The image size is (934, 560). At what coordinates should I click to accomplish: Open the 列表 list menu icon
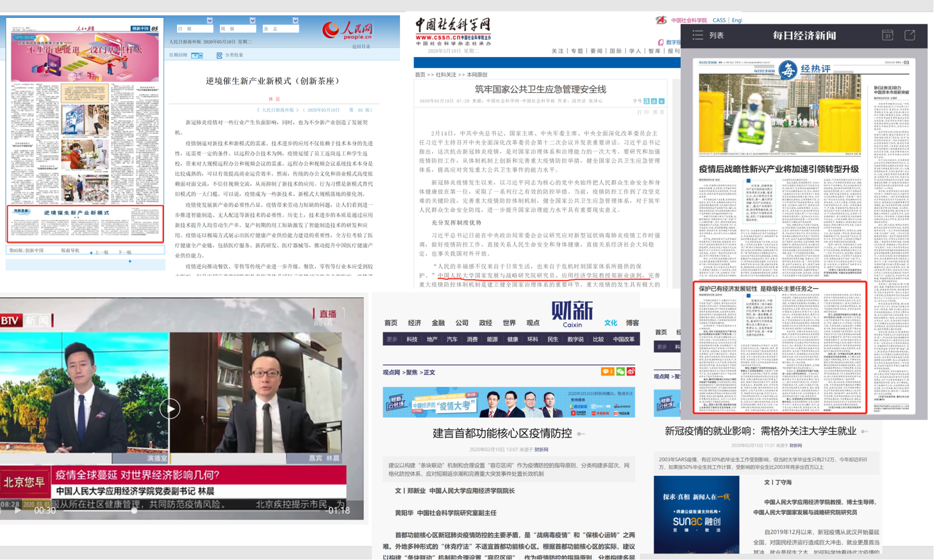coord(698,36)
